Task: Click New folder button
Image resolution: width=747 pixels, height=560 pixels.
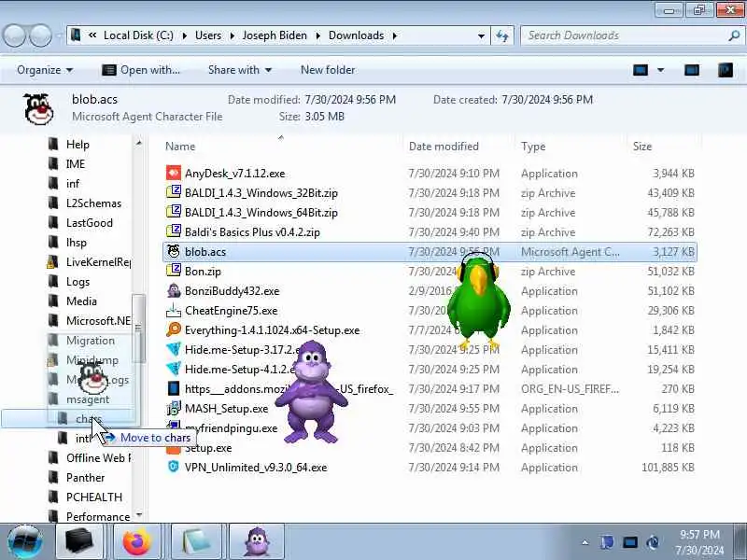Action: (x=328, y=70)
